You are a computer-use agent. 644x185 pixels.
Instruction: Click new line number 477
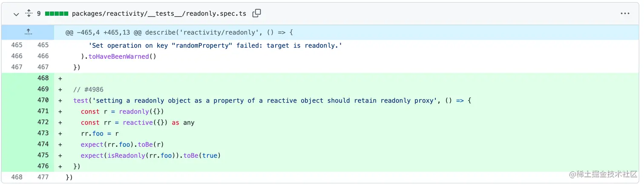[x=43, y=177]
